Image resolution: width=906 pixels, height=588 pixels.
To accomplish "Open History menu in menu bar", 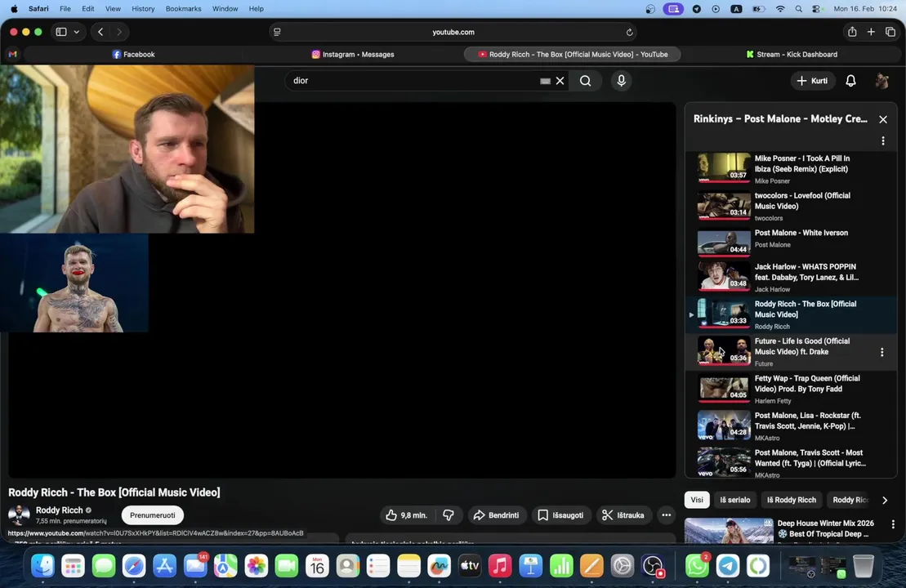I will 143,9.
